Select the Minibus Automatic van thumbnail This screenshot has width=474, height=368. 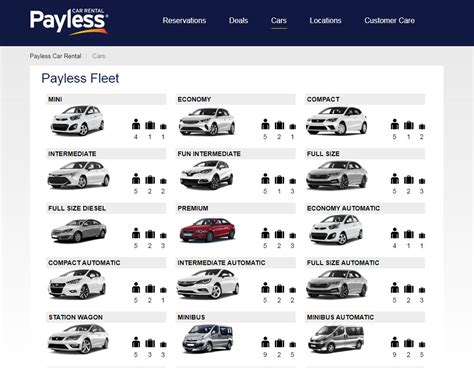pos(336,339)
